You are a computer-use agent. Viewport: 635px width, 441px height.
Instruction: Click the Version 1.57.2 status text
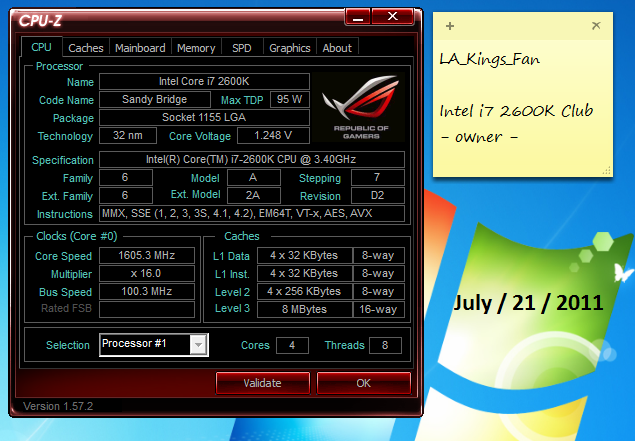click(58, 406)
